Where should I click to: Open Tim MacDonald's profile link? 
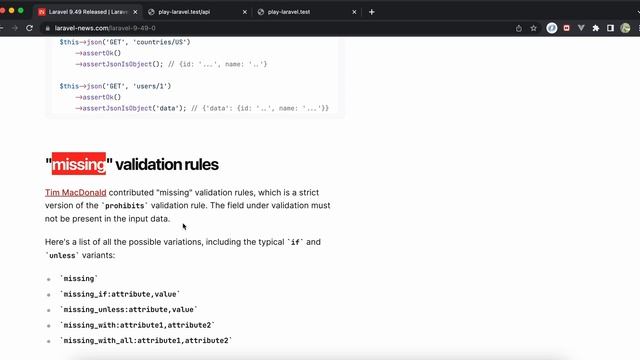click(x=76, y=192)
